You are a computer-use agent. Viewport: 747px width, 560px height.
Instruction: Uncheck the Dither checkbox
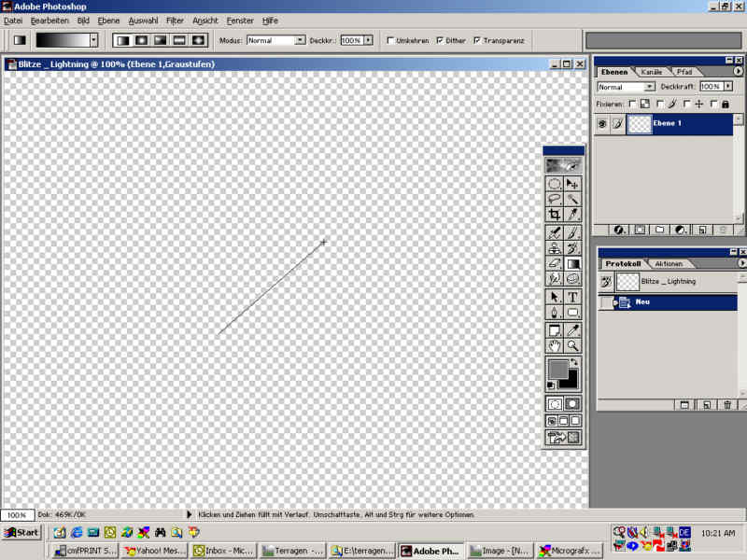[440, 40]
